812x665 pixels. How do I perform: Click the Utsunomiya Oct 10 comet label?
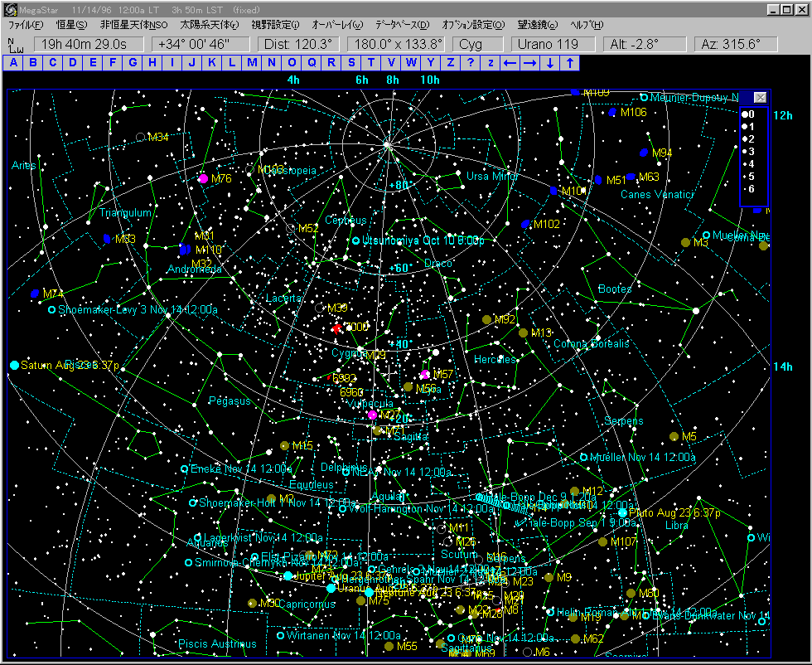423,241
